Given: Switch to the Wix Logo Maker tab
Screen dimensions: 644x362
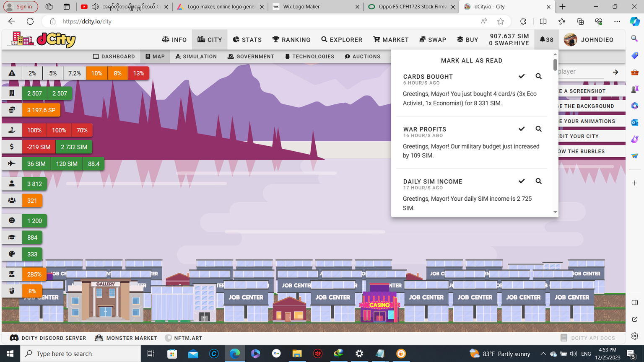Looking at the screenshot, I should point(316,7).
